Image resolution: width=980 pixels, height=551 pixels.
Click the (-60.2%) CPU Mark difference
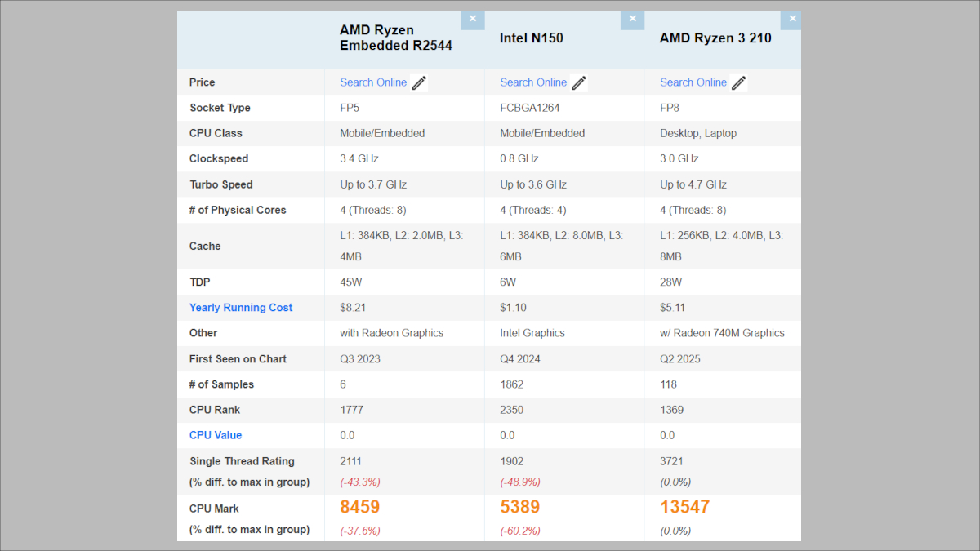click(x=520, y=531)
